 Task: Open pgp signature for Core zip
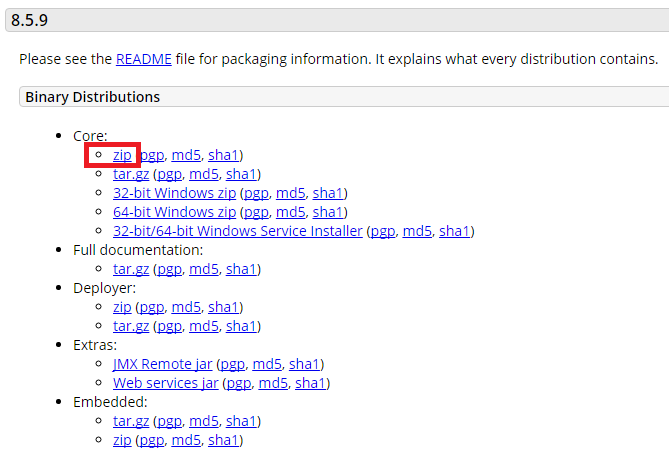click(152, 155)
